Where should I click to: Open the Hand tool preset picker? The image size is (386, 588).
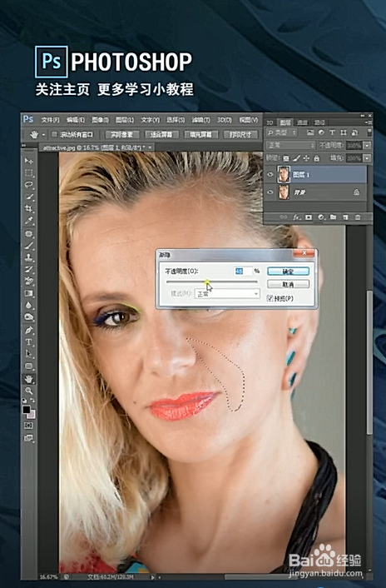pos(44,134)
